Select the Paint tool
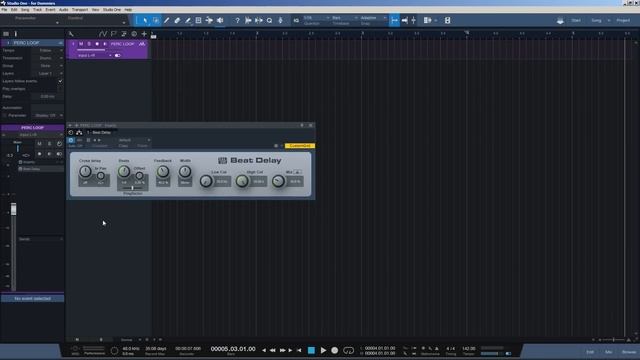 pyautogui.click(x=188, y=20)
